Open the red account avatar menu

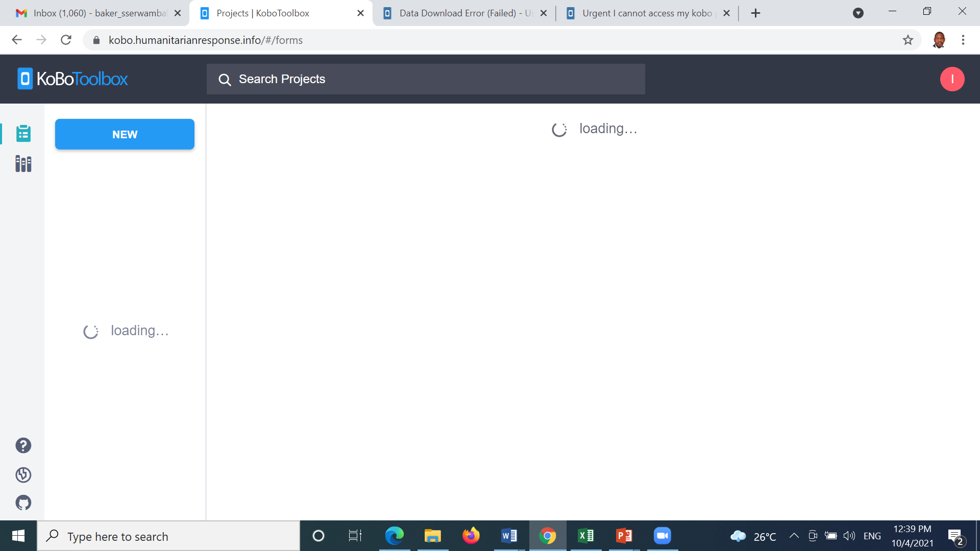pyautogui.click(x=952, y=79)
